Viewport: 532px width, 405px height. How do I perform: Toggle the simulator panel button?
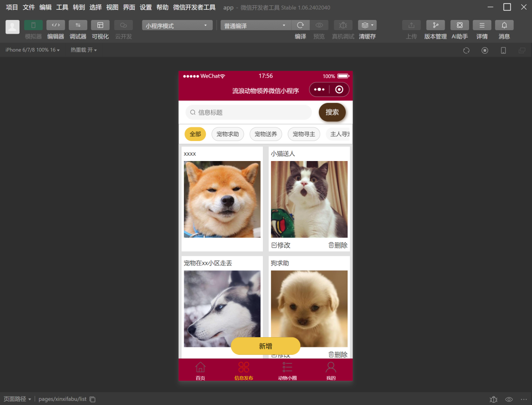click(x=33, y=25)
